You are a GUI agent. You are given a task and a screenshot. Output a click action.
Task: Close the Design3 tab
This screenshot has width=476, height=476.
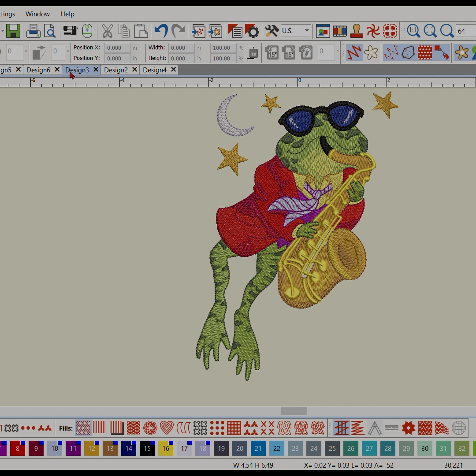tap(96, 70)
